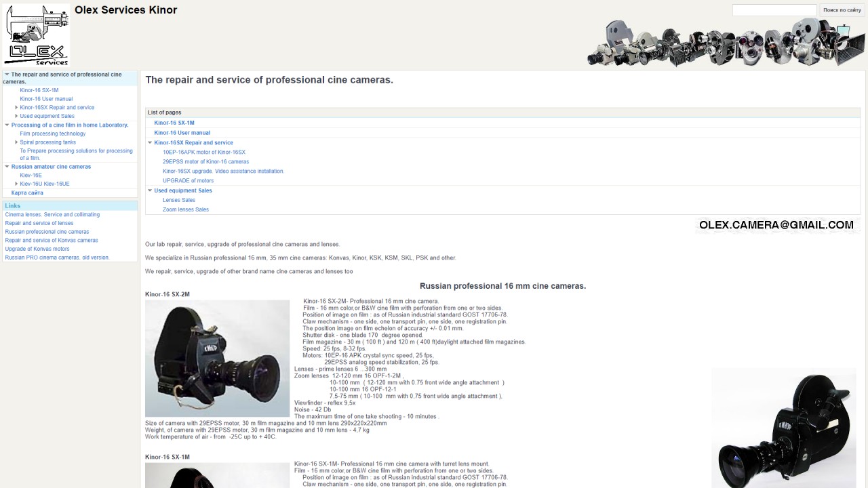Open Kinor-16 SX-1M in List of pages
This screenshot has height=488, width=868.
(174, 123)
